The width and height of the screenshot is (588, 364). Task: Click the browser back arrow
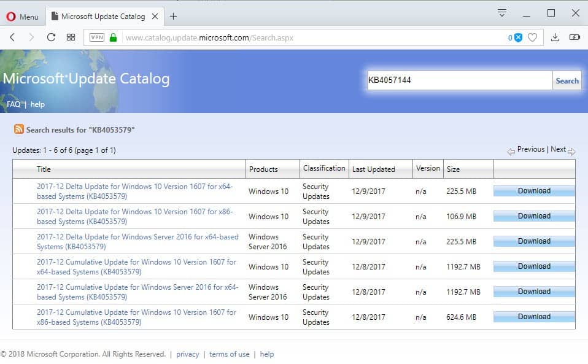click(x=12, y=37)
